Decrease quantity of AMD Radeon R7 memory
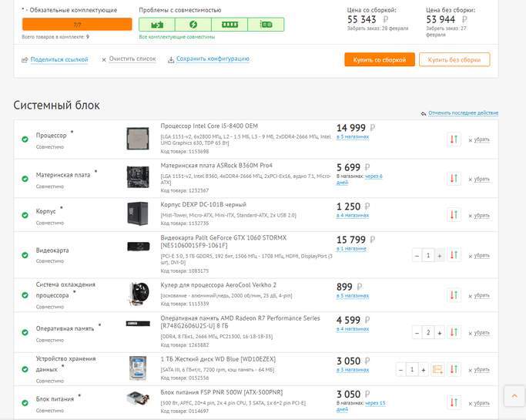526x420 pixels. pyautogui.click(x=417, y=333)
